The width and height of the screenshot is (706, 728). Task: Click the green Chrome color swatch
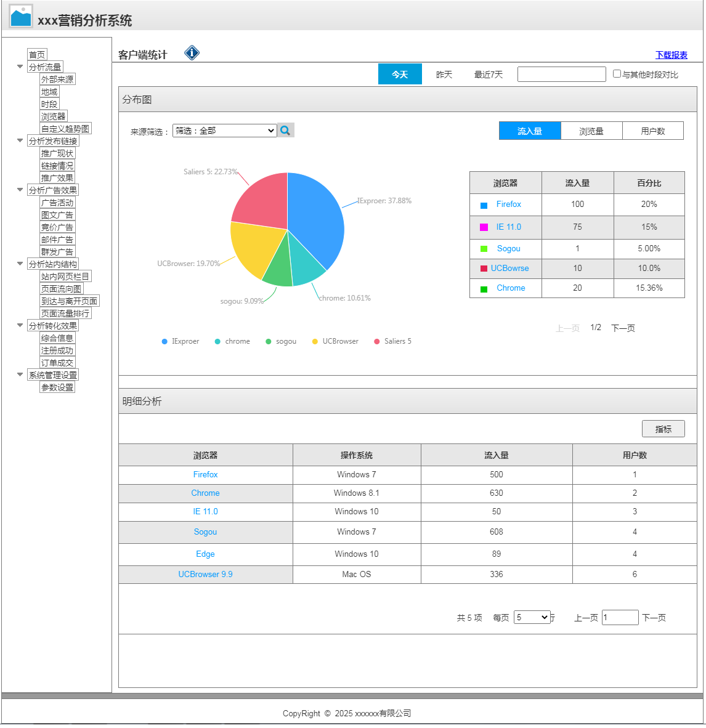[484, 289]
